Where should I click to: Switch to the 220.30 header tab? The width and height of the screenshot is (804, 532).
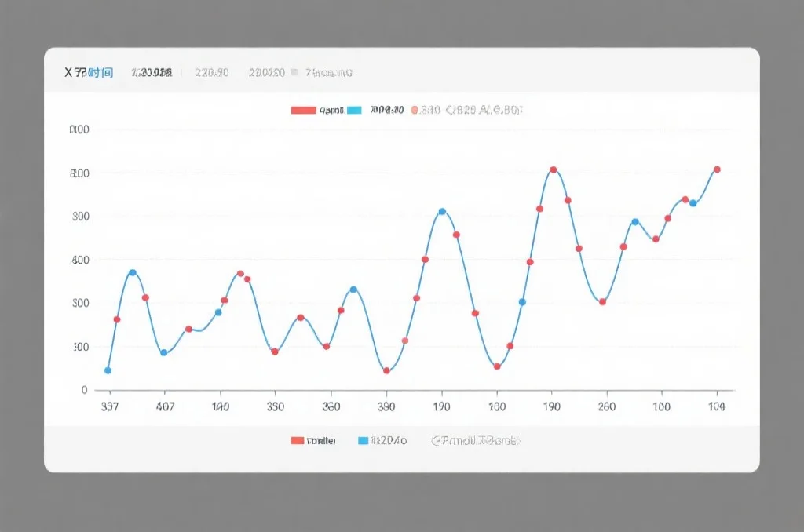pyautogui.click(x=211, y=72)
